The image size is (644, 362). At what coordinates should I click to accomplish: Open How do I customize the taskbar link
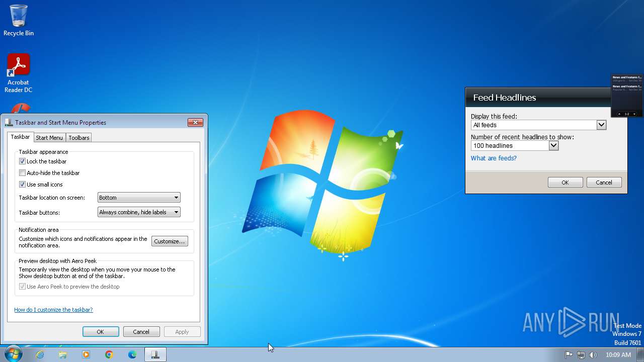coord(53,310)
